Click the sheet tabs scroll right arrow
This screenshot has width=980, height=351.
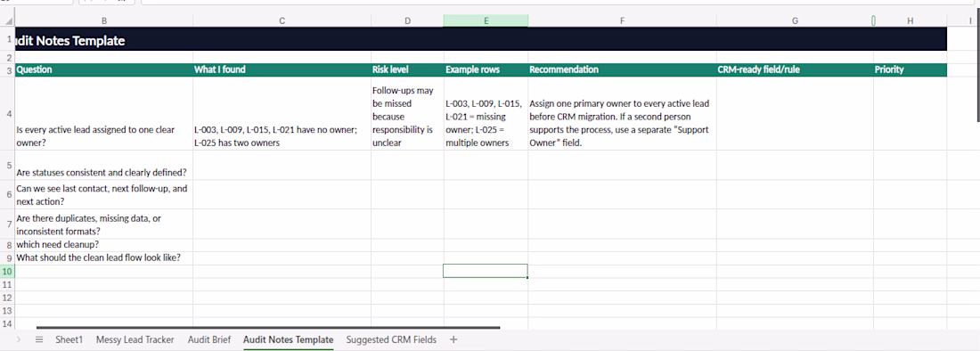pyautogui.click(x=18, y=339)
